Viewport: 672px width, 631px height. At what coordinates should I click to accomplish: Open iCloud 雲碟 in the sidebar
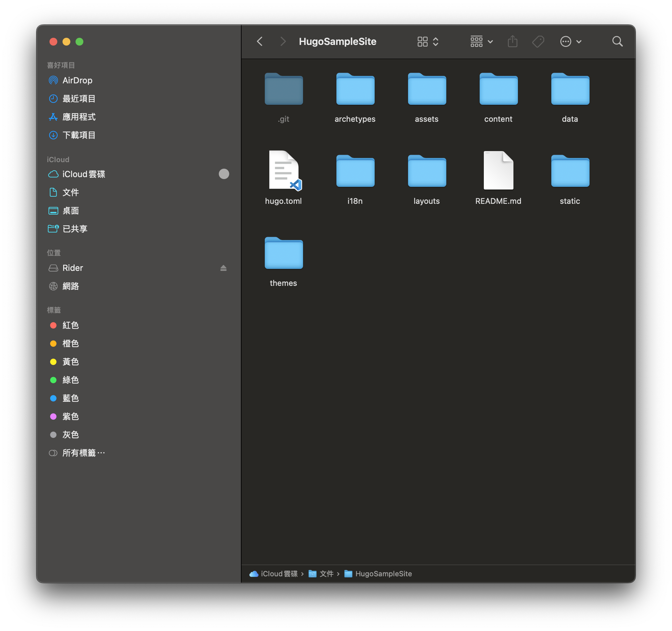pos(139,174)
